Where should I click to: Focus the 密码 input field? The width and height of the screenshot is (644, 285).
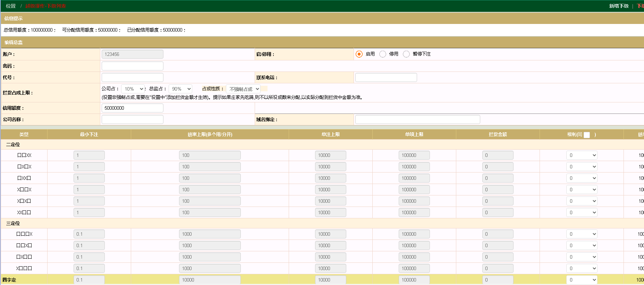pos(133,66)
